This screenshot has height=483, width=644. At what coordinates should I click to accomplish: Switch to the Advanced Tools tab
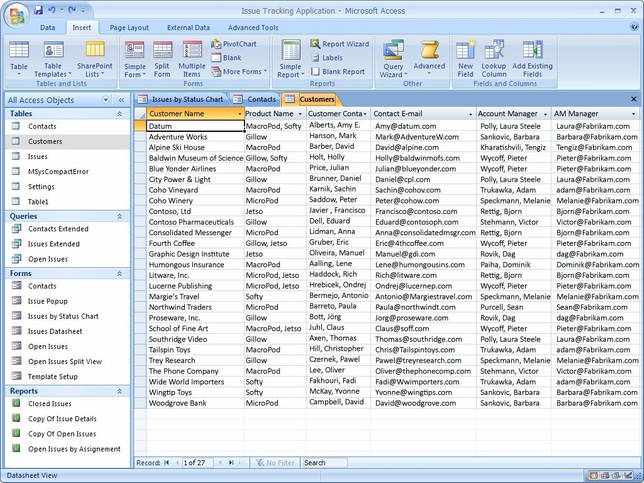253,28
